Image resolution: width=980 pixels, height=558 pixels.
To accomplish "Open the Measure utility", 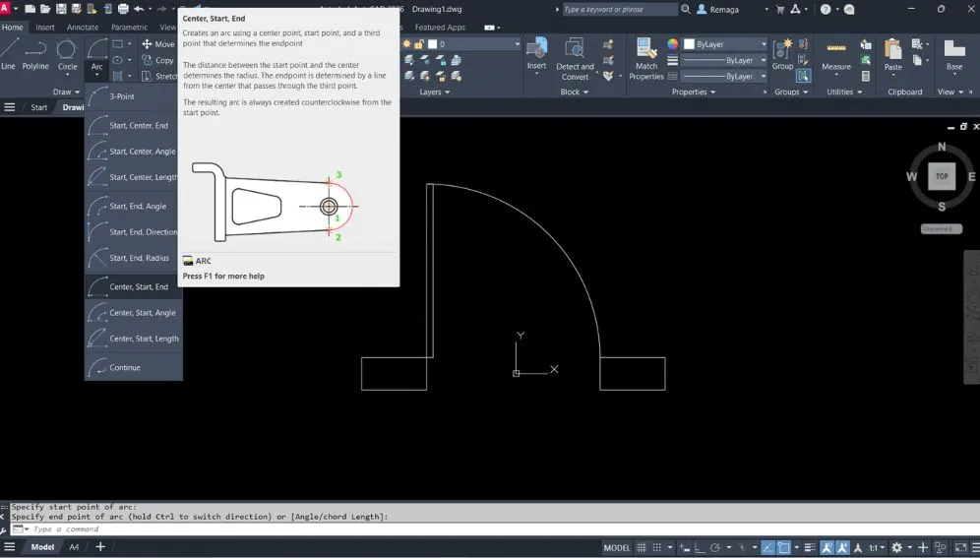I will (x=836, y=54).
